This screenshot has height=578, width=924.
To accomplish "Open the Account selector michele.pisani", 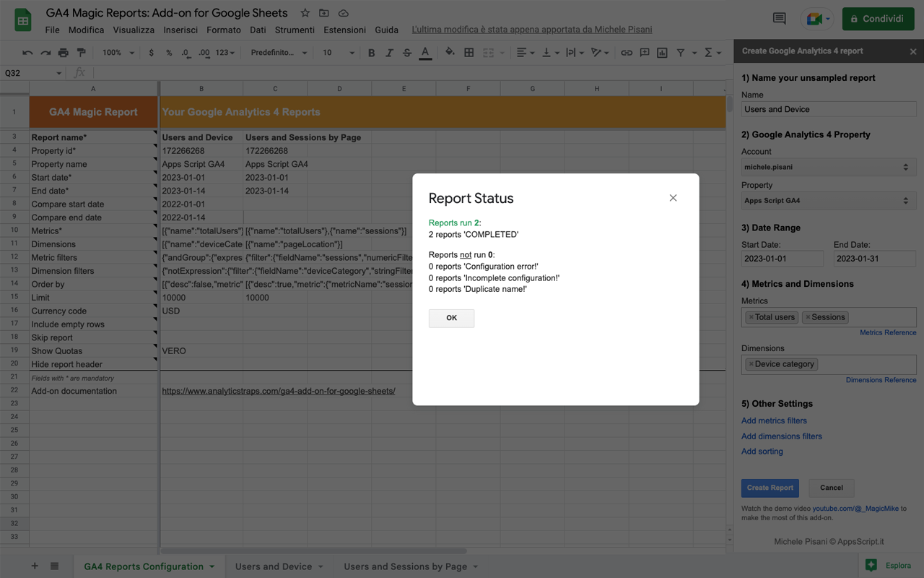I will pyautogui.click(x=828, y=167).
